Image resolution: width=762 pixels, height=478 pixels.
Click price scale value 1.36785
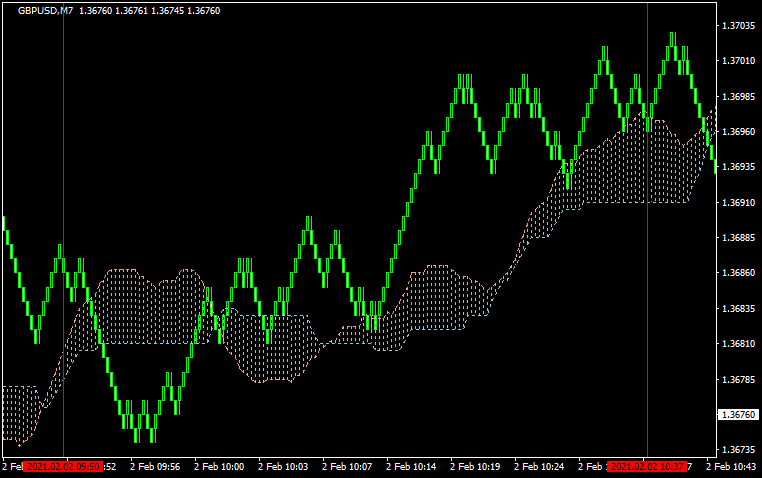739,379
